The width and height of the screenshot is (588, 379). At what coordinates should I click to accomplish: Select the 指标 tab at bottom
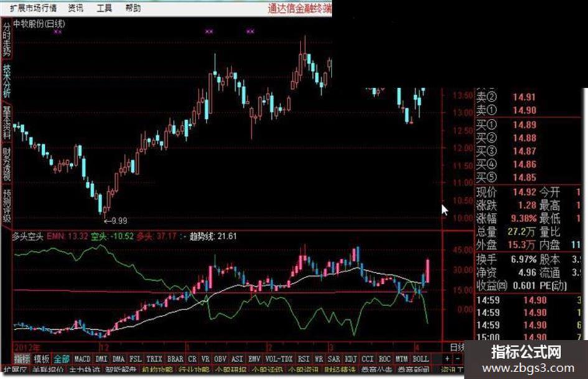(x=21, y=359)
